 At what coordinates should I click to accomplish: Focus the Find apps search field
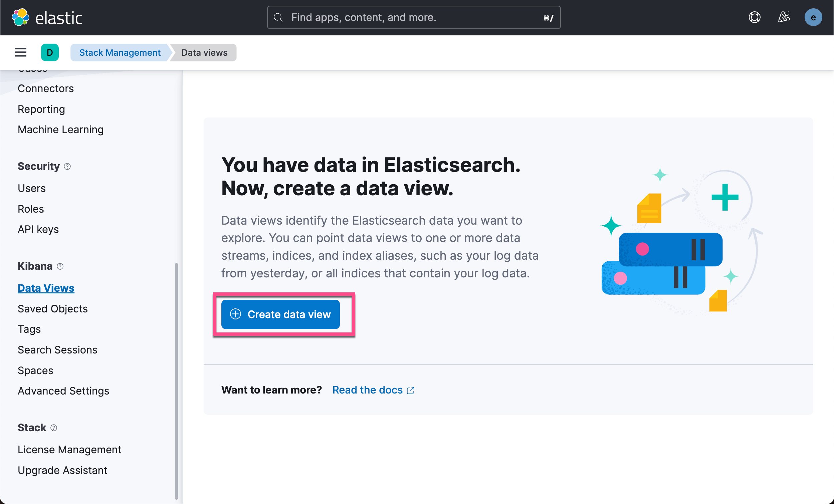(413, 17)
